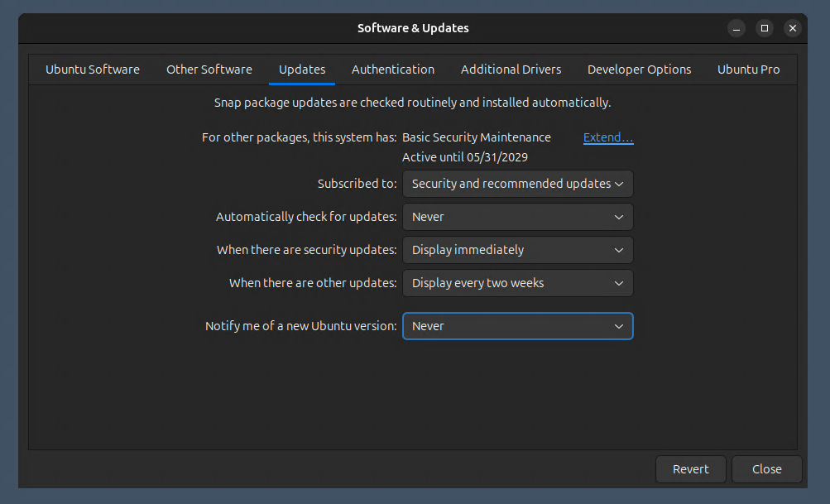The width and height of the screenshot is (830, 504).
Task: Minimize the Software & Updates window
Action: [736, 28]
